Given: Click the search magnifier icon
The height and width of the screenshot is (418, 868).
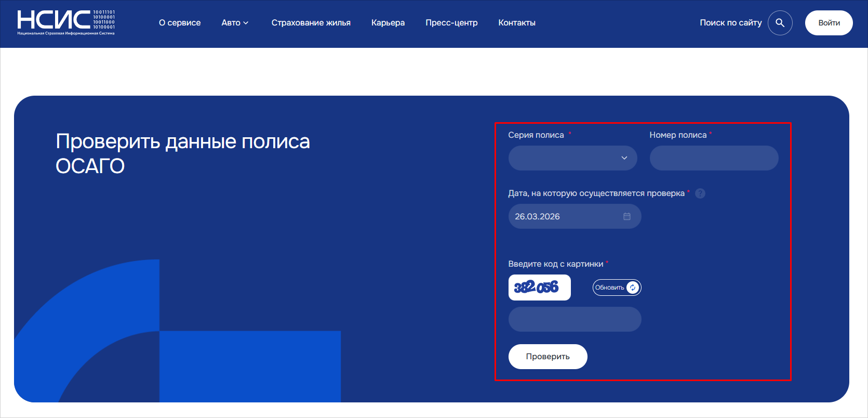Looking at the screenshot, I should point(780,23).
